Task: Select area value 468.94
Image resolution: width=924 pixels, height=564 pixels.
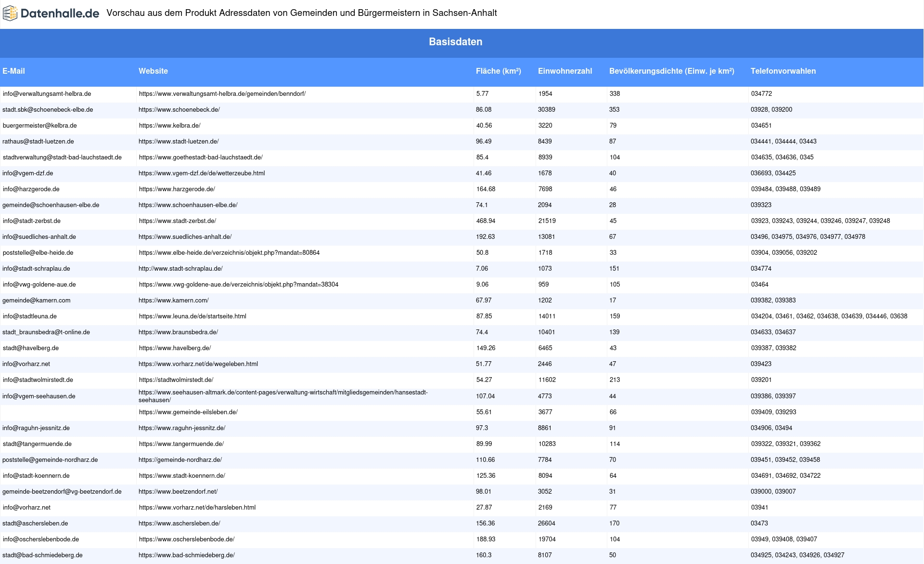Action: 486,221
